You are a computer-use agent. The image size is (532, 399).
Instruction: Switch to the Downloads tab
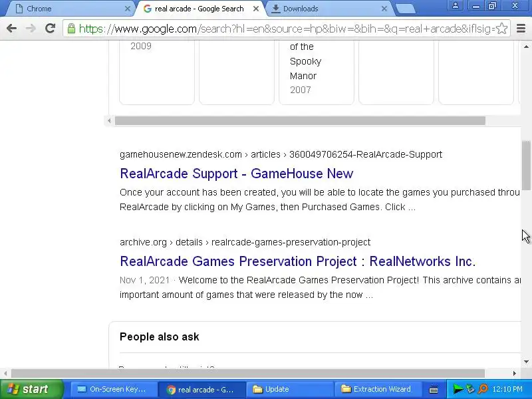tap(331, 9)
